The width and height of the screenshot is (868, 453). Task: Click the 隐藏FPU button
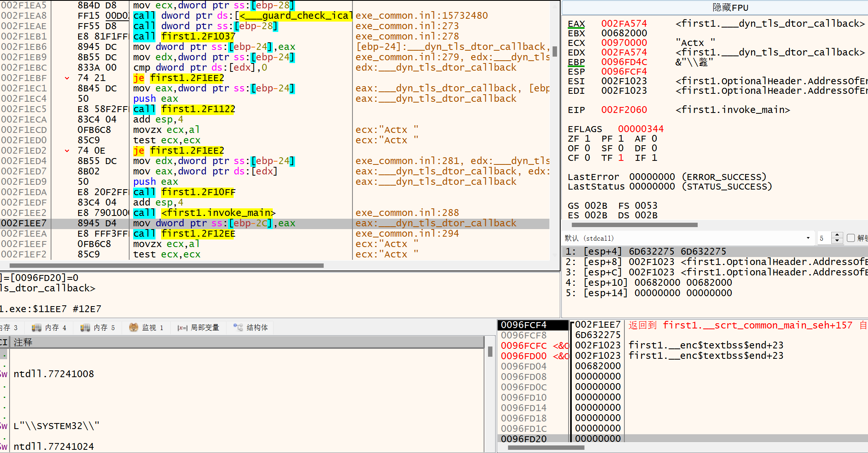coord(730,8)
